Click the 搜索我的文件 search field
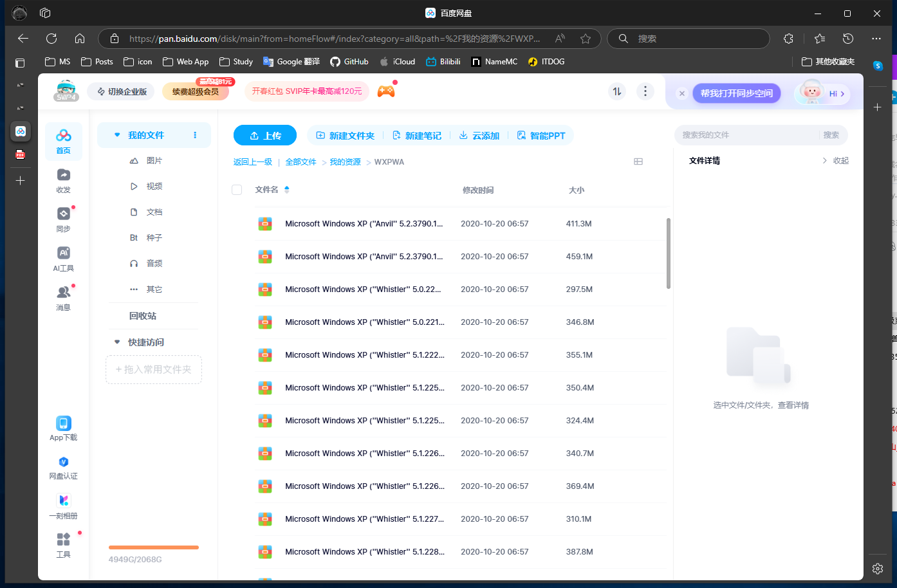 746,135
